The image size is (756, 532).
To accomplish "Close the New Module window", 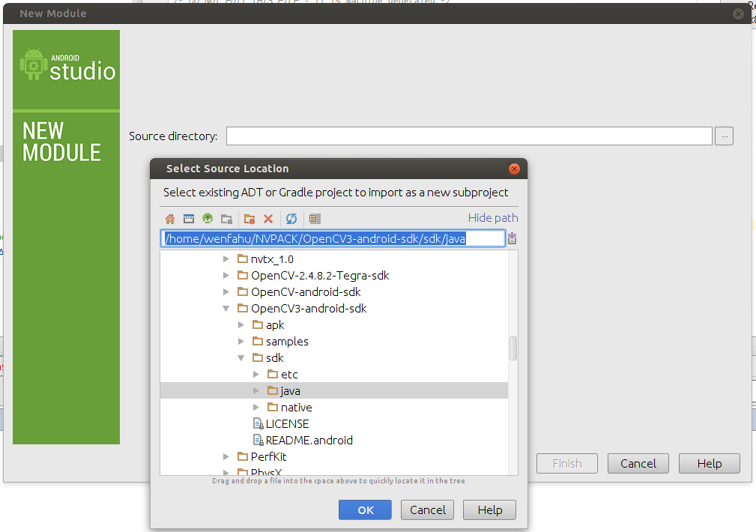I will click(738, 13).
